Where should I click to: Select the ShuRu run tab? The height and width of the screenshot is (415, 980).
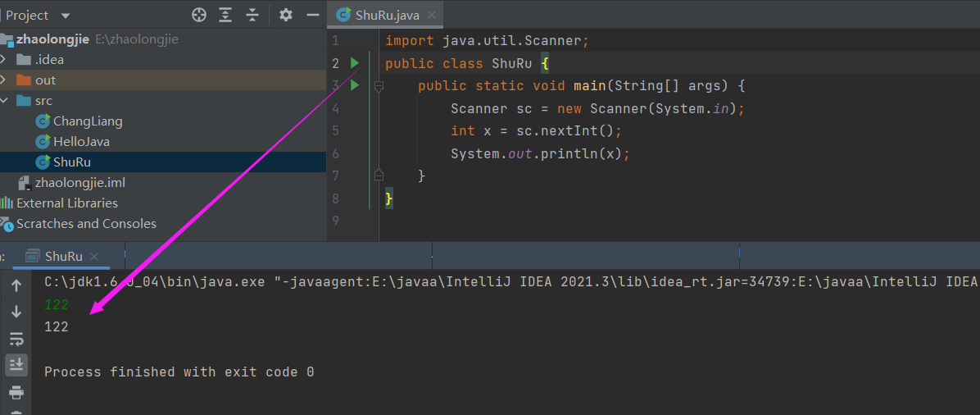[64, 256]
